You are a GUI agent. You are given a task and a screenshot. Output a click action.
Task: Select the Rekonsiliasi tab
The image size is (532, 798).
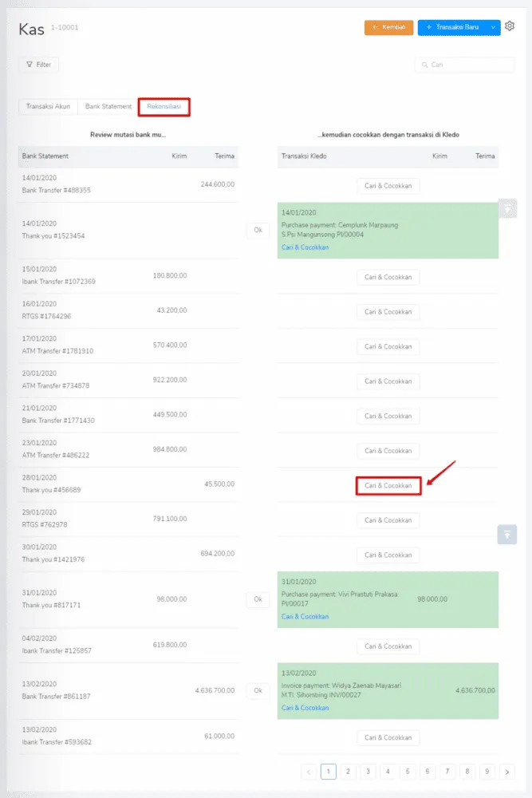pyautogui.click(x=164, y=106)
